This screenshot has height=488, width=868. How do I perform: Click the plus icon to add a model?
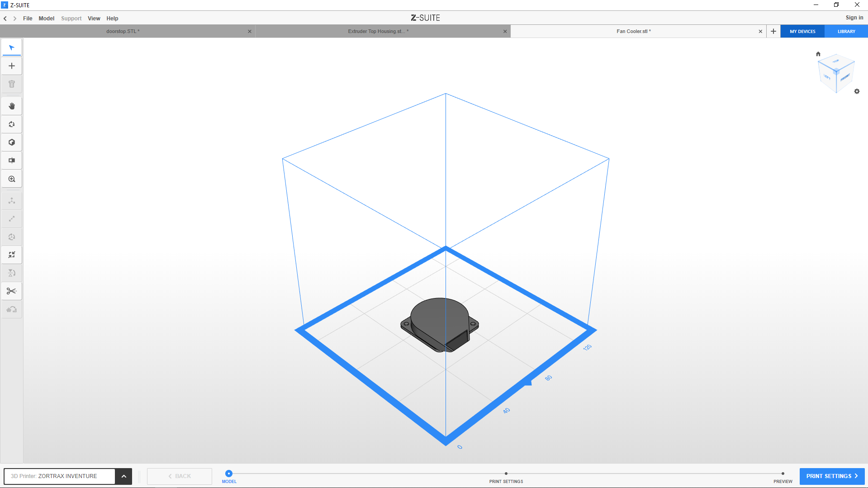pos(12,66)
